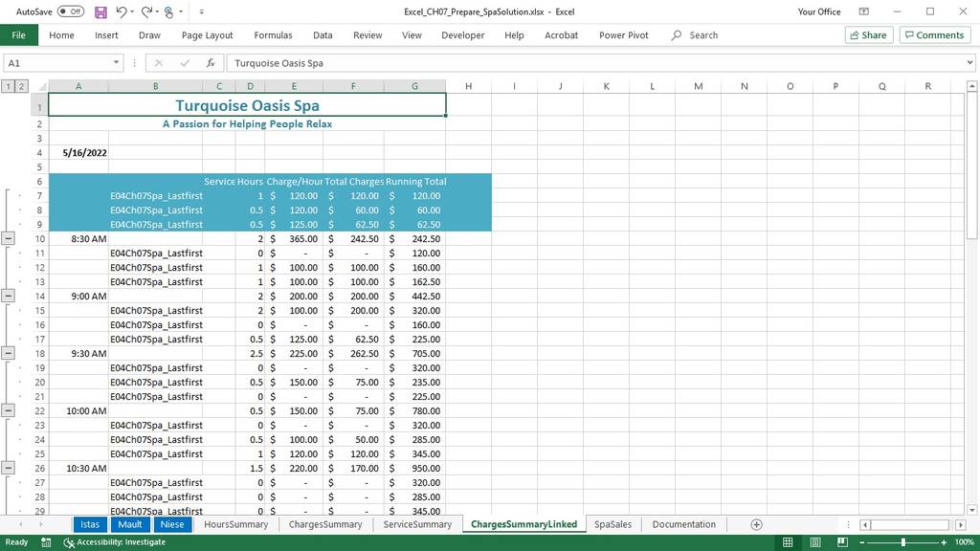The height and width of the screenshot is (551, 980).
Task: Select the Istas sheet tab
Action: point(90,524)
